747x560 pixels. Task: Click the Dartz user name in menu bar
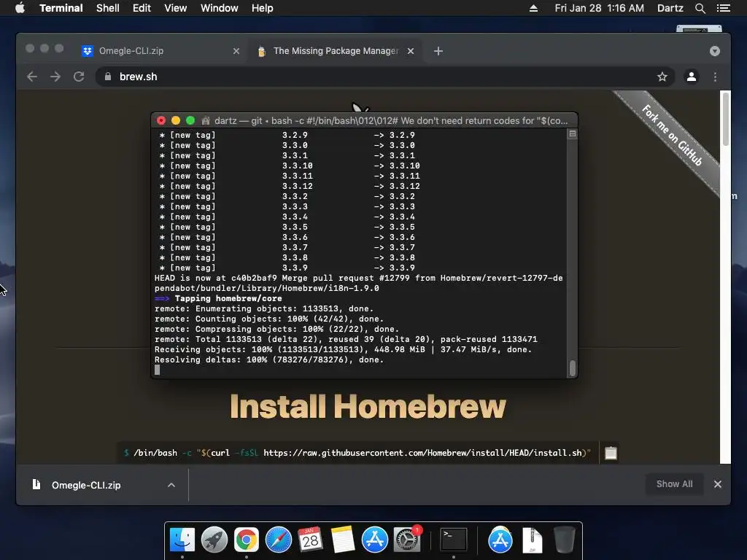(x=670, y=8)
